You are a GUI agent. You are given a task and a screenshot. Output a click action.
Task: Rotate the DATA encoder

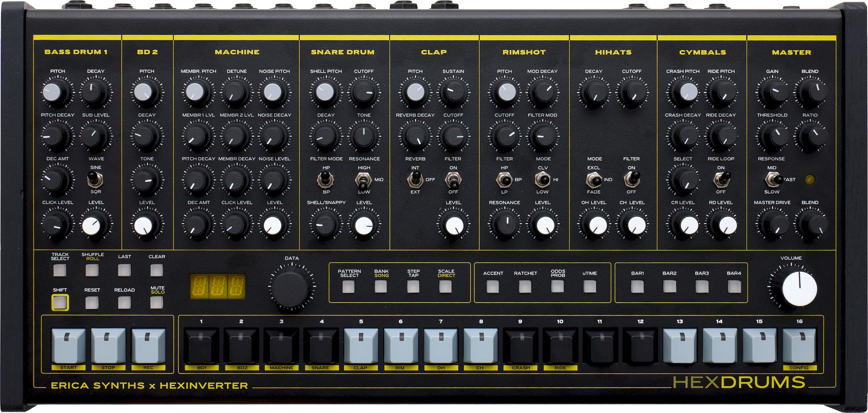(x=292, y=286)
